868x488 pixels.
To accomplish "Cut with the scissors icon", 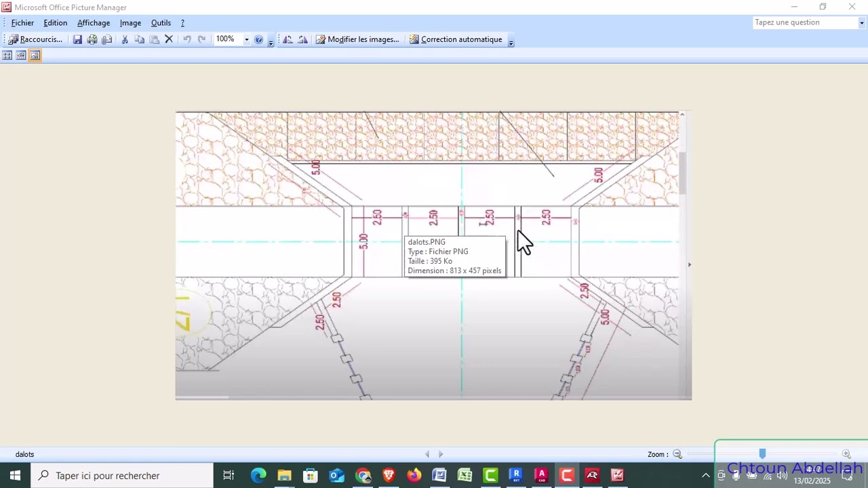I will [x=125, y=39].
